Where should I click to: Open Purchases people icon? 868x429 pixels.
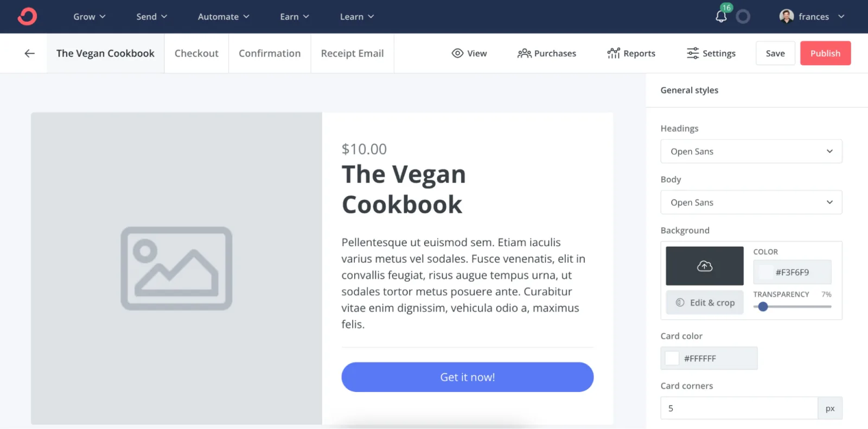tap(524, 53)
